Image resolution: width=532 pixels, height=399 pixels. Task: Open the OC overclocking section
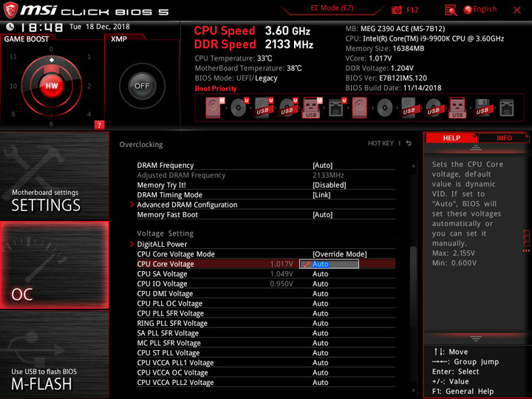[54, 265]
